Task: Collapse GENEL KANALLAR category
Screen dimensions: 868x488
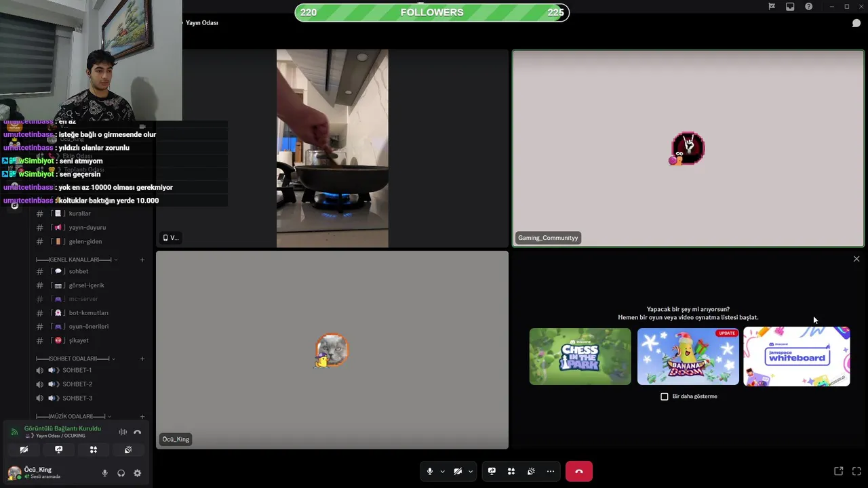Action: (77, 260)
